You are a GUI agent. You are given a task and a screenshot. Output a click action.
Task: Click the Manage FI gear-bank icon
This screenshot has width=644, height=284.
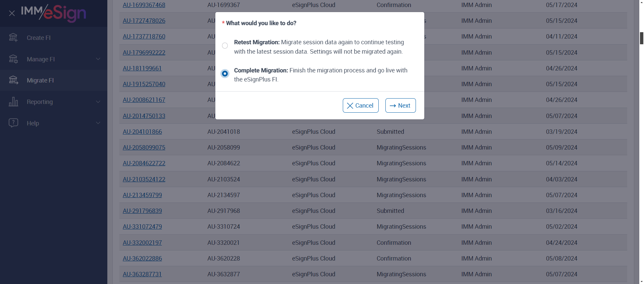tap(13, 59)
